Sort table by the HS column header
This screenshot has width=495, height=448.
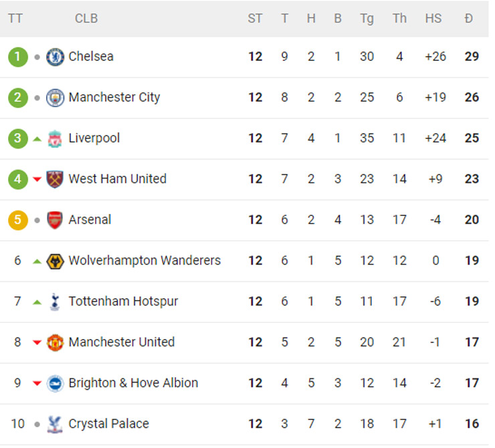(433, 19)
